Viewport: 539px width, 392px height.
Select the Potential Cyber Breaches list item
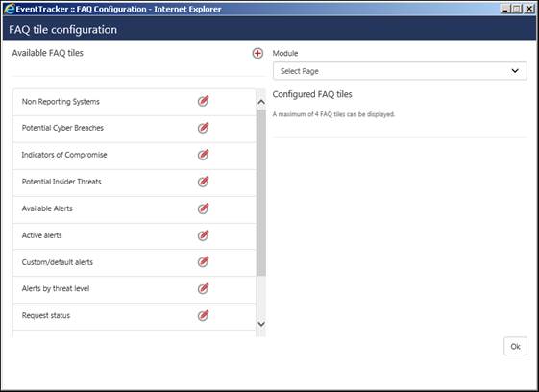[x=135, y=129]
